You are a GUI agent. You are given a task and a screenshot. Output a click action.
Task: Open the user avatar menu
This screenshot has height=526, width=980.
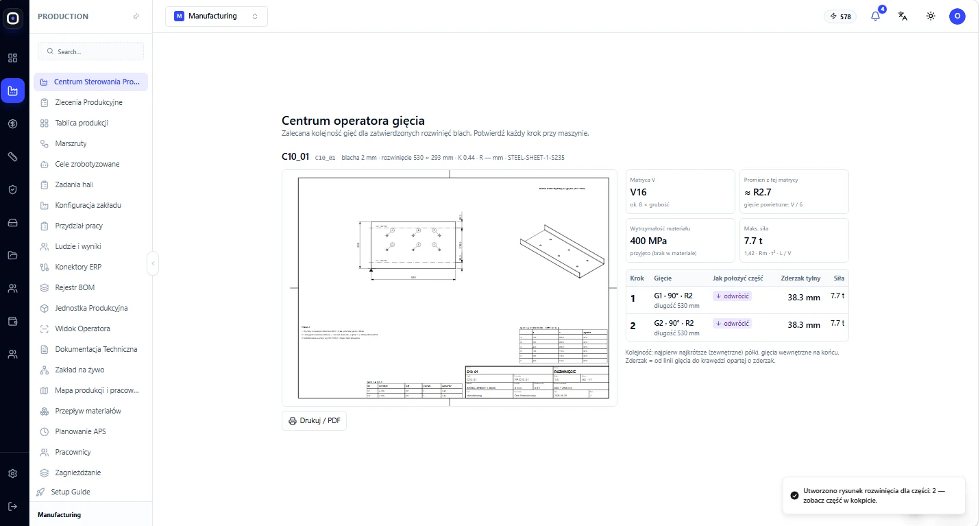(957, 16)
